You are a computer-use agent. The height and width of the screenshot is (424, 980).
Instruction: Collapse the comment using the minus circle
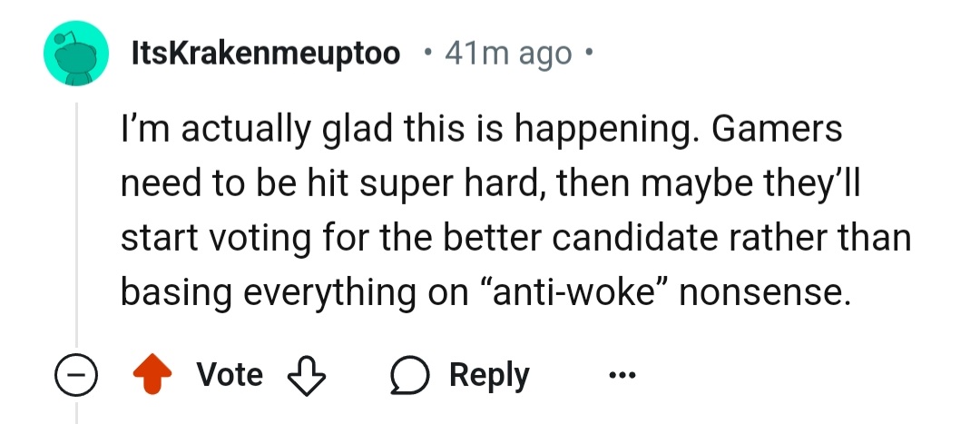pos(75,375)
